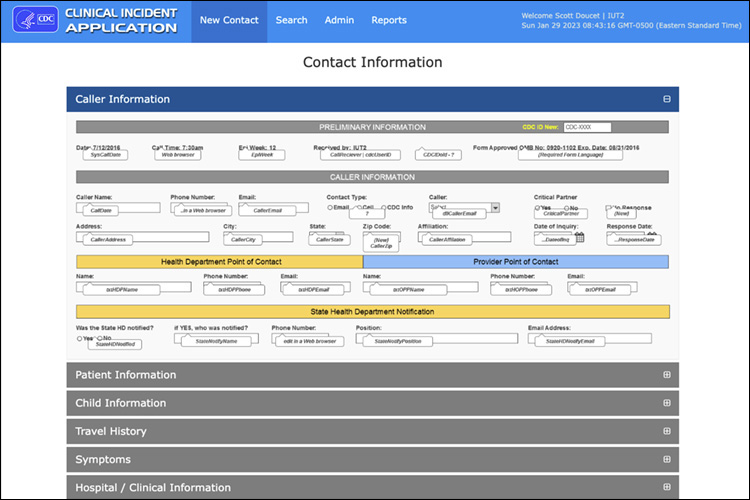Click the minus icon on Caller Information bar
Image resolution: width=750 pixels, height=500 pixels.
click(666, 99)
